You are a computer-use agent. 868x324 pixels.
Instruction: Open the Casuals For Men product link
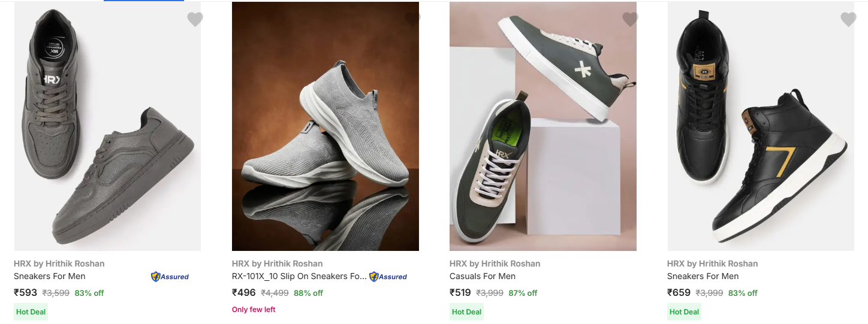(x=483, y=276)
